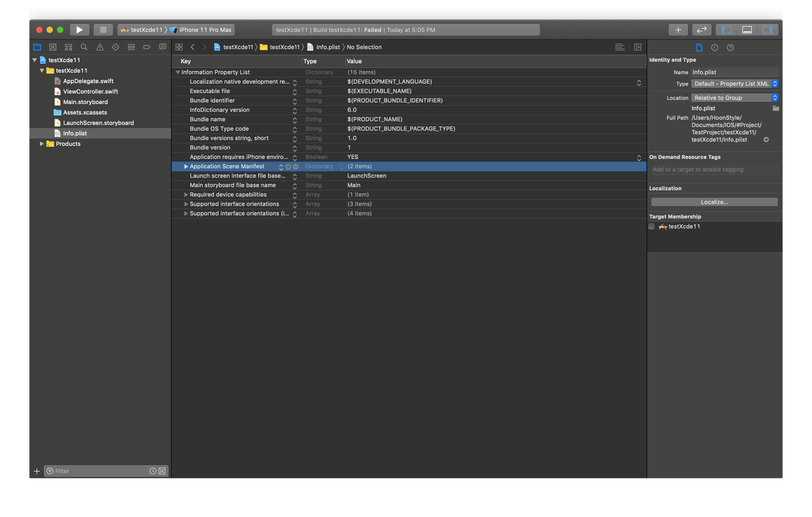Reveal full path in Finder arrow
Screen dimensions: 812x517
coord(766,140)
